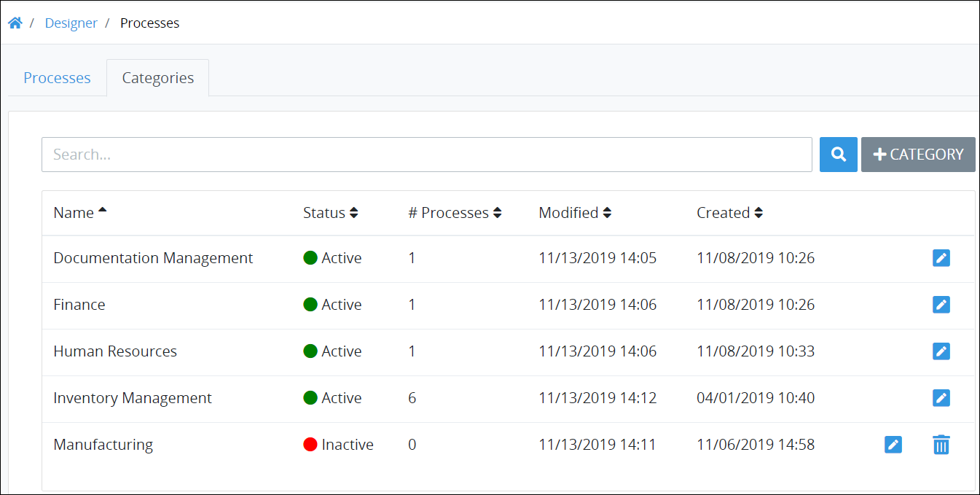Sort by # Processes column
The image size is (980, 495).
click(x=498, y=213)
